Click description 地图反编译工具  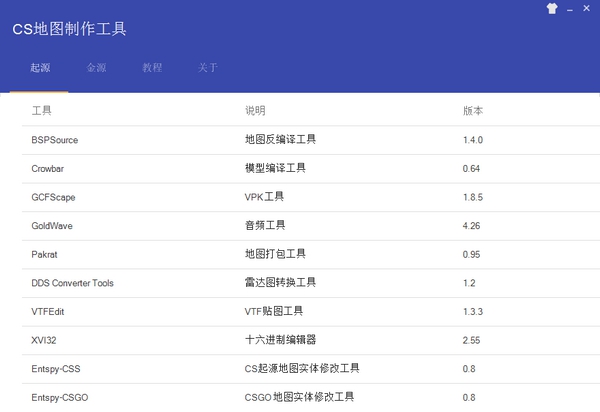(x=280, y=139)
